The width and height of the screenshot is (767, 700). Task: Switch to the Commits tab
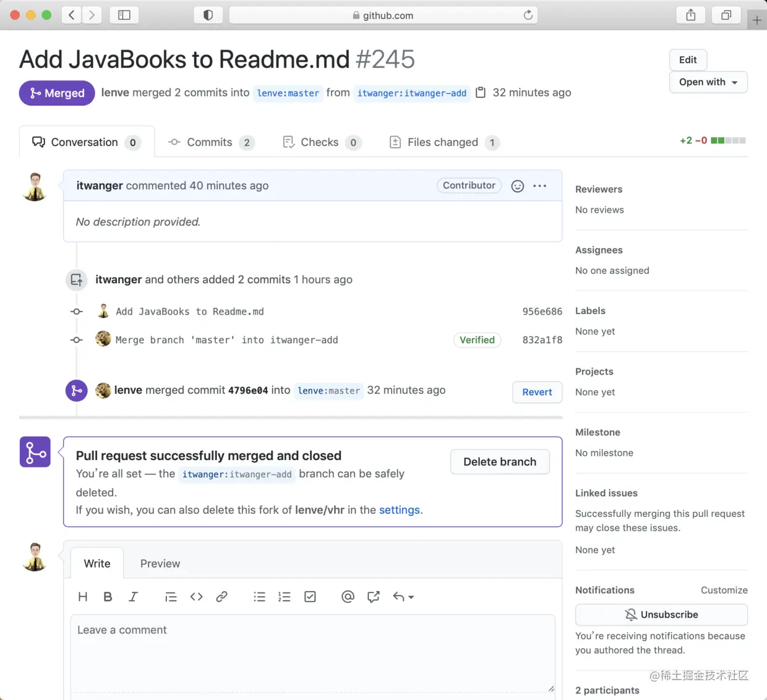(x=211, y=142)
